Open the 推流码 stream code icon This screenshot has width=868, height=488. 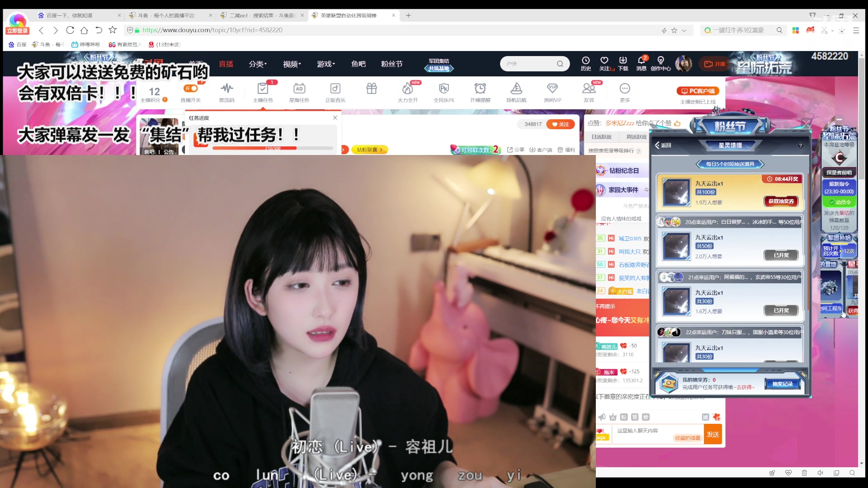pos(226,89)
